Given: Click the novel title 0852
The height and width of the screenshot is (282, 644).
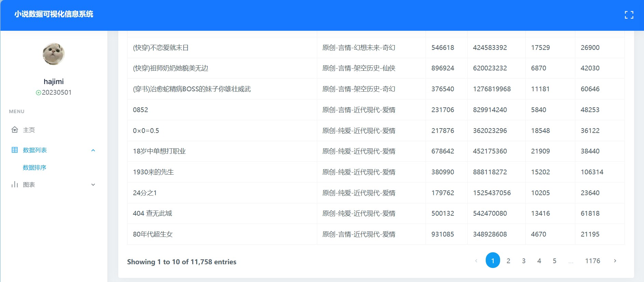Looking at the screenshot, I should (140, 110).
